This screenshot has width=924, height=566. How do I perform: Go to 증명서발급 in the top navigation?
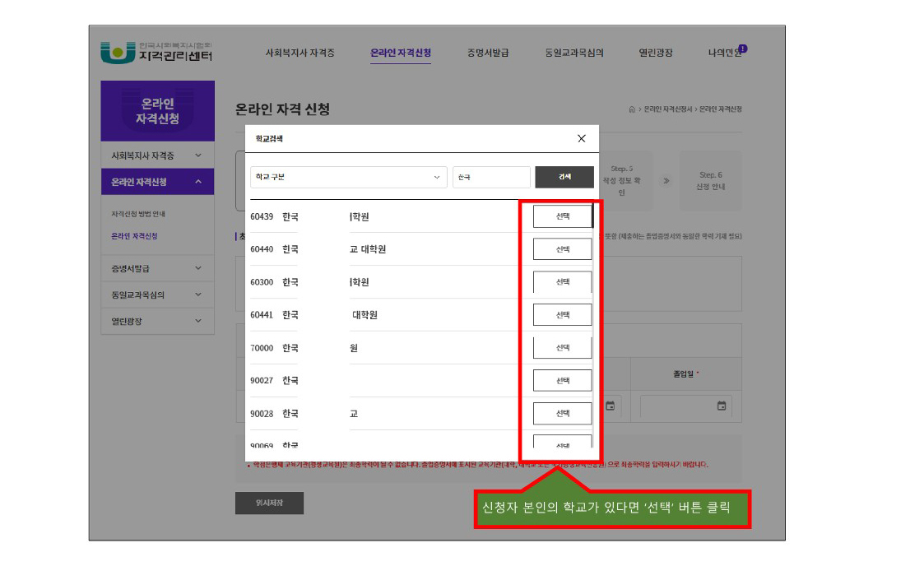pos(488,53)
